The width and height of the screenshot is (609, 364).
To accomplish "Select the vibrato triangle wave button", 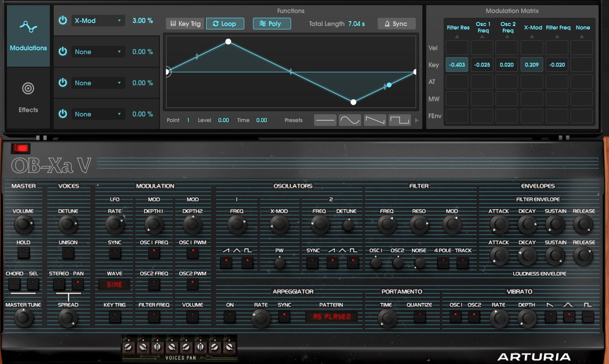I will pyautogui.click(x=569, y=317).
